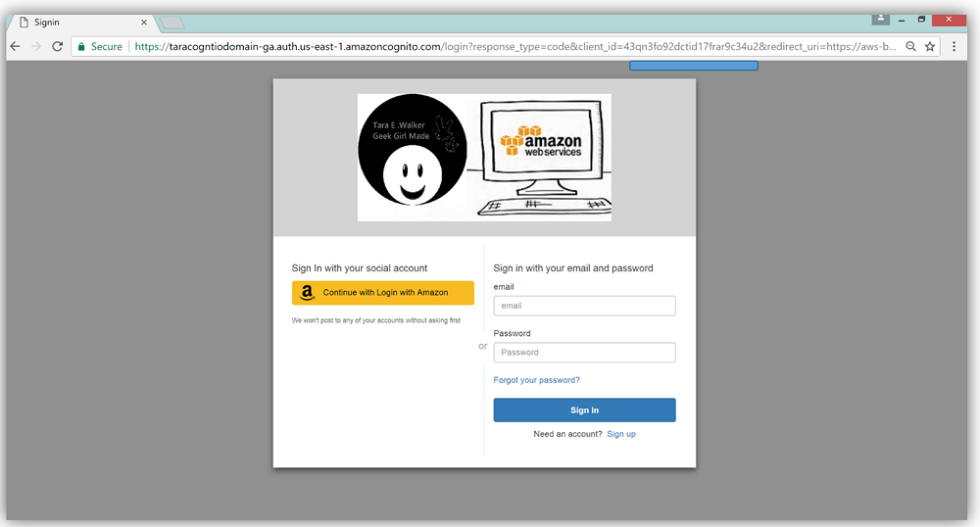Click the magnifier zoom icon in address bar
Image resolution: width=980 pixels, height=527 pixels.
[910, 46]
